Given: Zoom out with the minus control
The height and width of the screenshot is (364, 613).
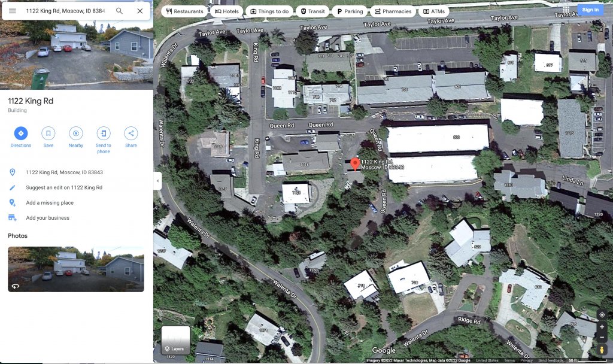Looking at the screenshot, I should coord(602,337).
